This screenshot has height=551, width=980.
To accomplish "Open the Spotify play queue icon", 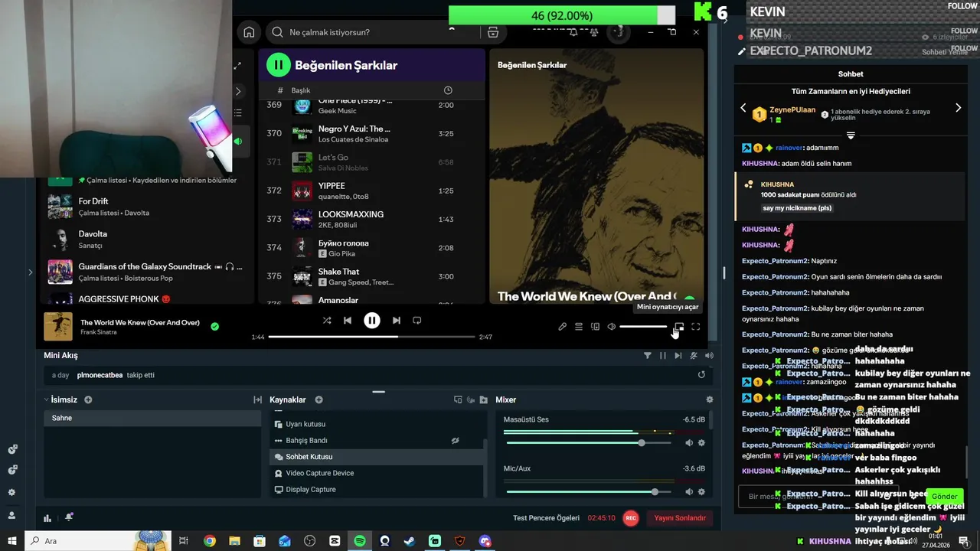I will (x=579, y=327).
